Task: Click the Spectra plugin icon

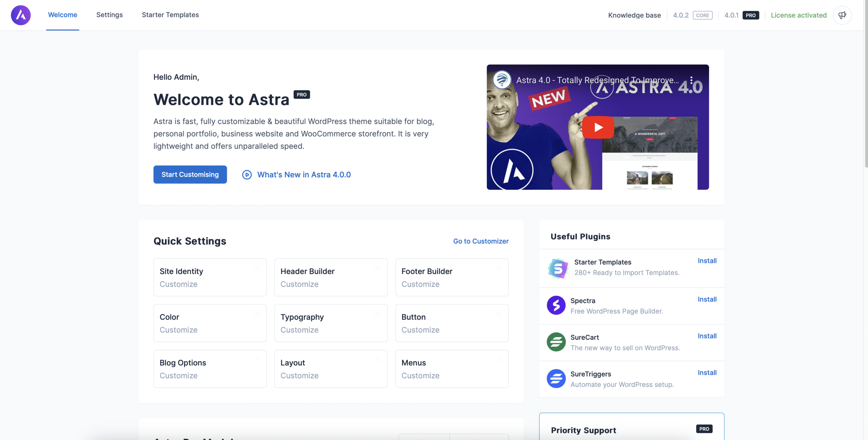Action: coord(556,305)
